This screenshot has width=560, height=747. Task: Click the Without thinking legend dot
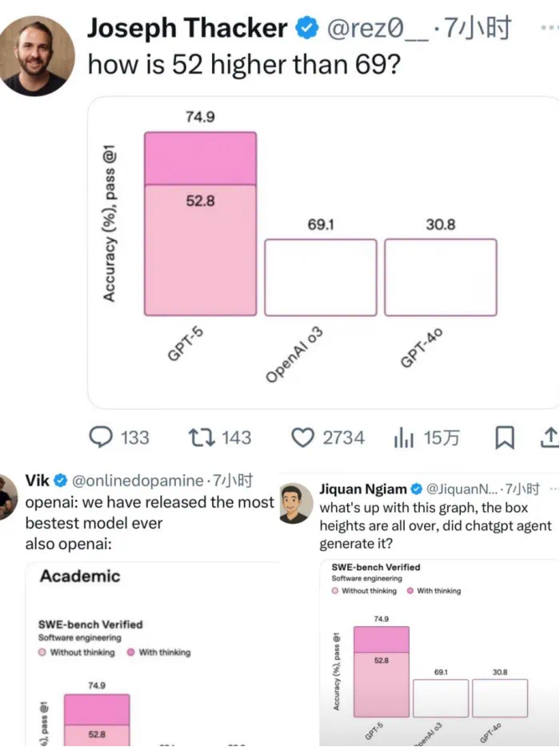(x=334, y=590)
